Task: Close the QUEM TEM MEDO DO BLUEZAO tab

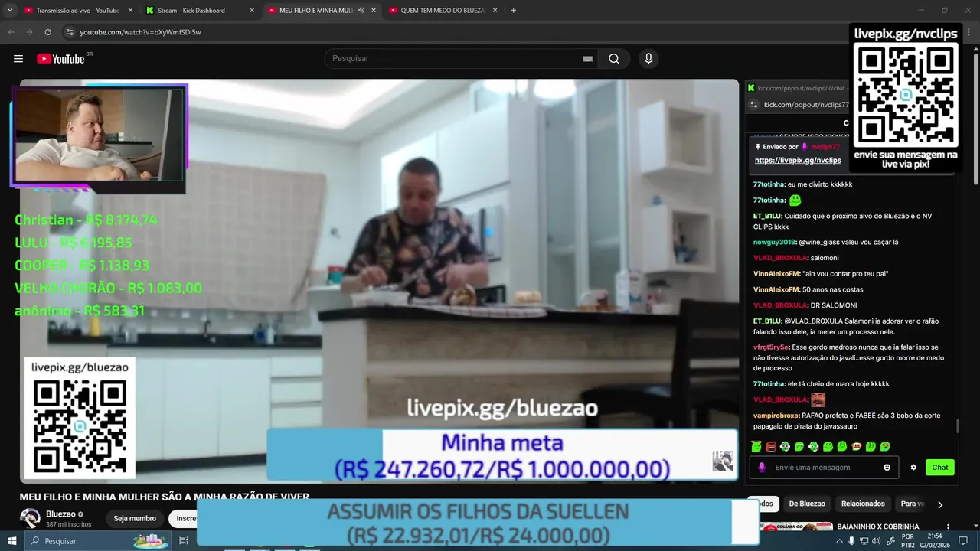Action: [x=495, y=11]
